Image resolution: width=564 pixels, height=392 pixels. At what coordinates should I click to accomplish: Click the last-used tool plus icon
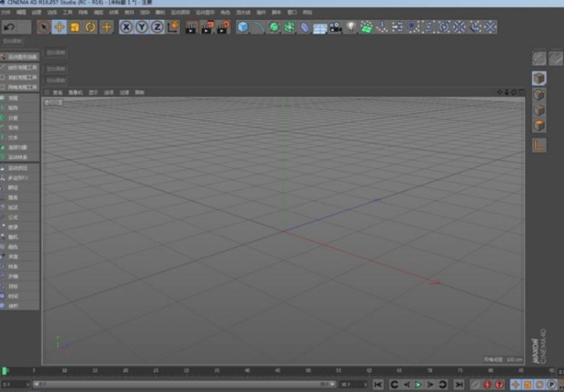coord(106,27)
